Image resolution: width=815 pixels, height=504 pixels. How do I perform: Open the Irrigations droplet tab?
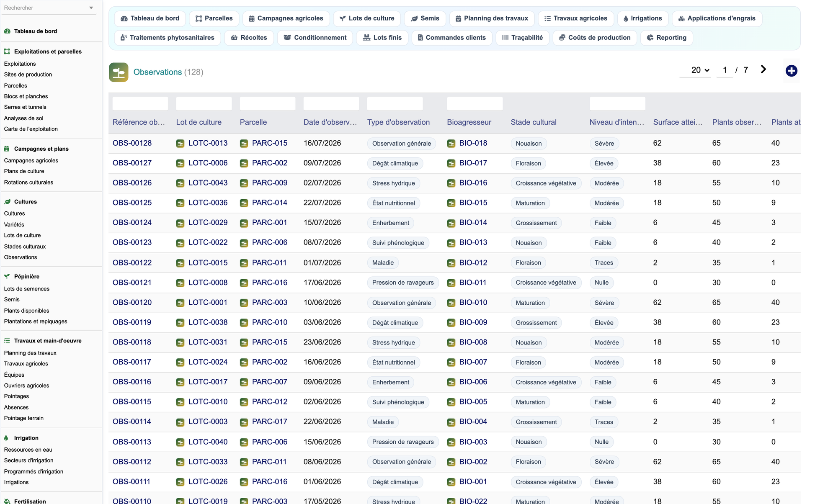tap(642, 18)
